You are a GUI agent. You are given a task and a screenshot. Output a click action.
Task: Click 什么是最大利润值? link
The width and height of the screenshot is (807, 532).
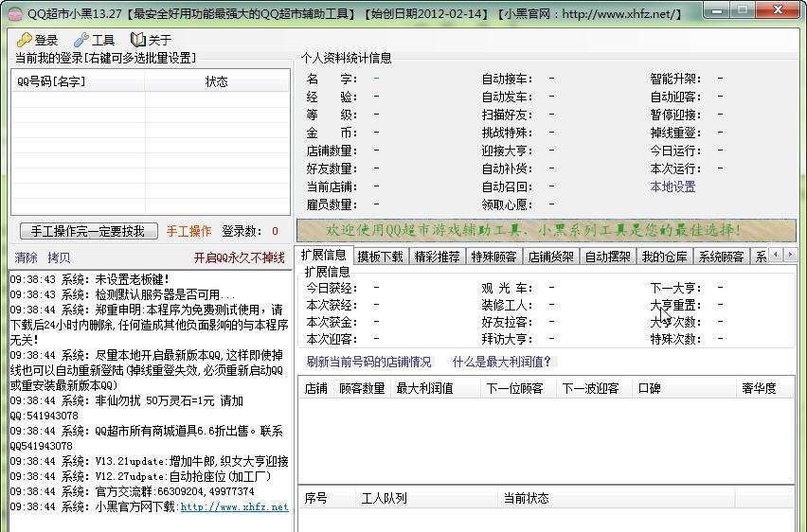click(501, 362)
